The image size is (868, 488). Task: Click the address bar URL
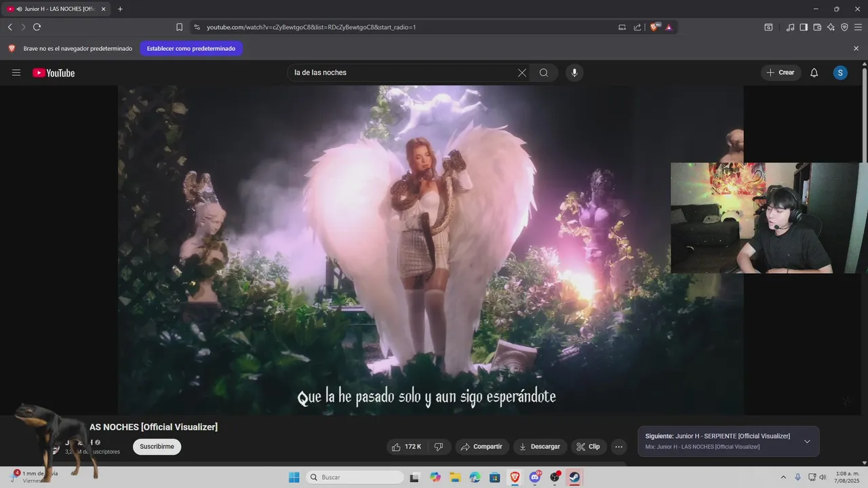point(311,27)
